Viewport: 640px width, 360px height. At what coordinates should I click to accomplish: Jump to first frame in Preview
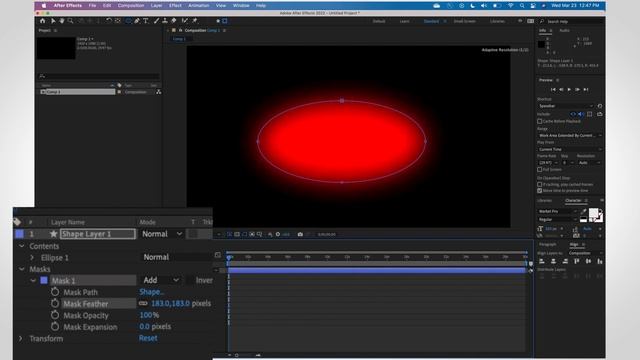553,89
